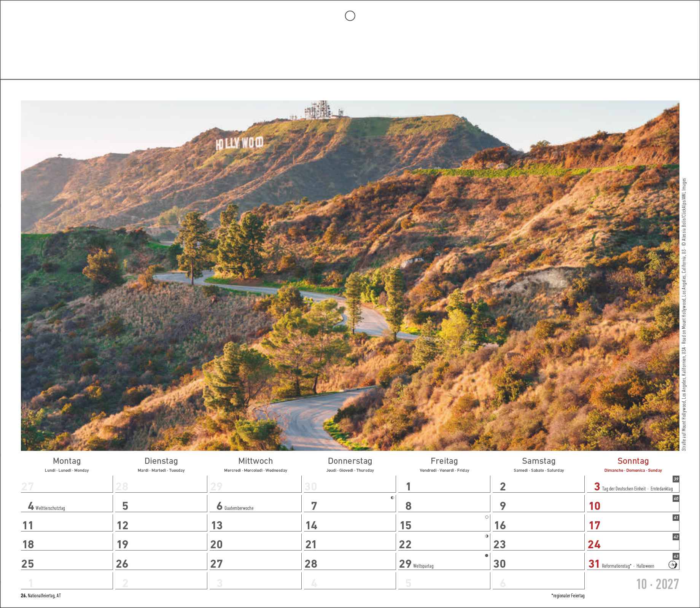This screenshot has width=700, height=608.
Task: Click the "Dimanche · Domenica · Sunday" subtitle
Action: point(633,471)
